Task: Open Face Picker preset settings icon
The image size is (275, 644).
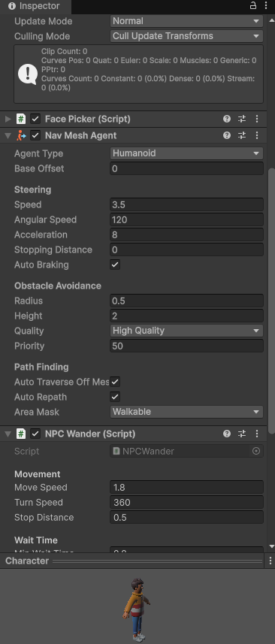Action: coord(242,119)
